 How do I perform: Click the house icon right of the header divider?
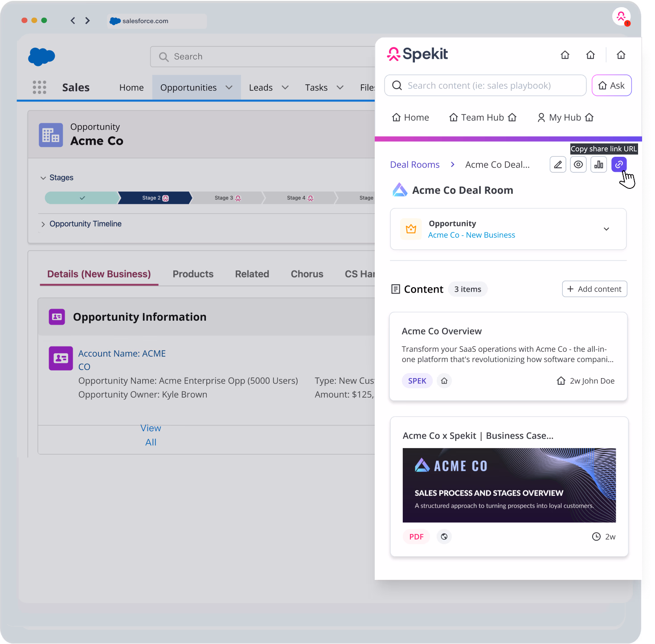tap(621, 55)
